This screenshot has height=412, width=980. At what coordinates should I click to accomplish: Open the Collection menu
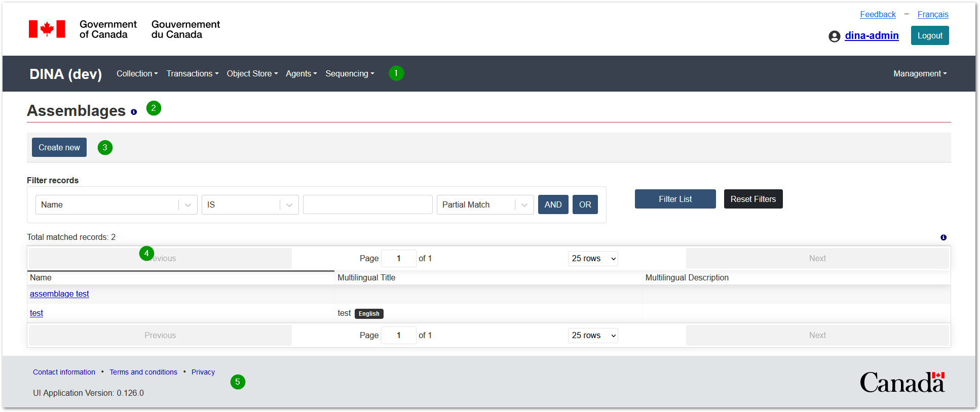(137, 74)
